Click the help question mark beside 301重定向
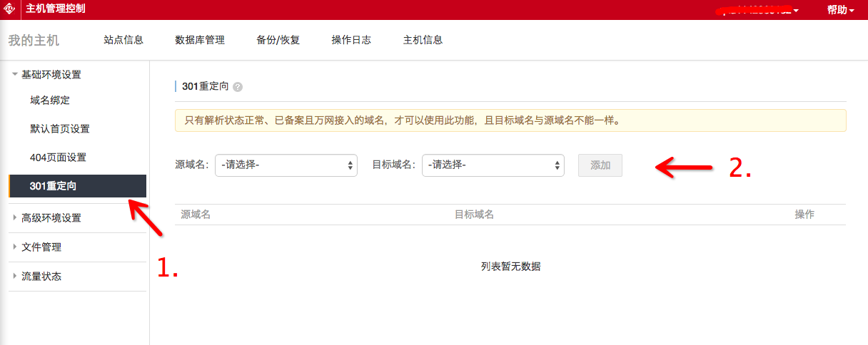Viewport: 868px width, 345px height. point(238,87)
